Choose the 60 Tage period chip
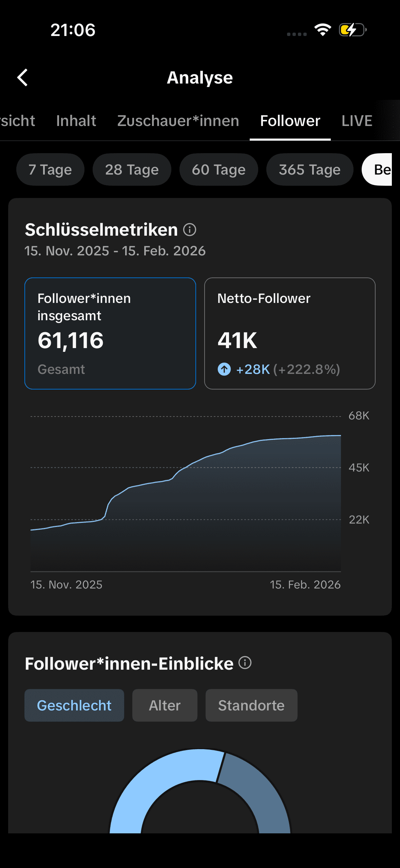Viewport: 400px width, 868px height. click(218, 169)
